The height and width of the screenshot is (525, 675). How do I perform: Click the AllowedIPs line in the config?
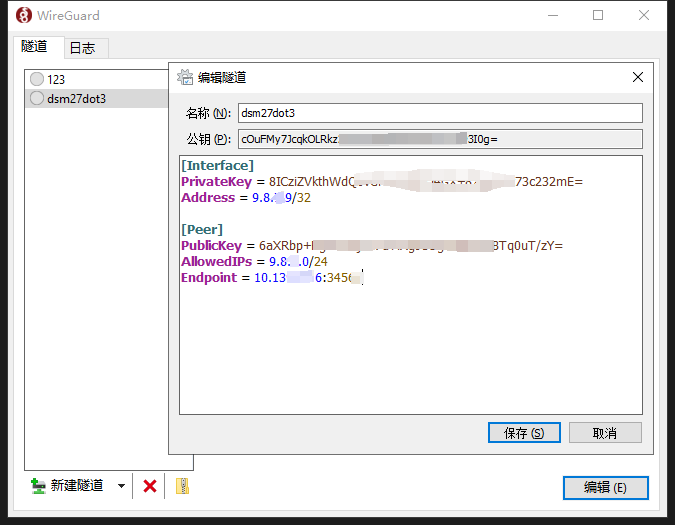point(254,262)
